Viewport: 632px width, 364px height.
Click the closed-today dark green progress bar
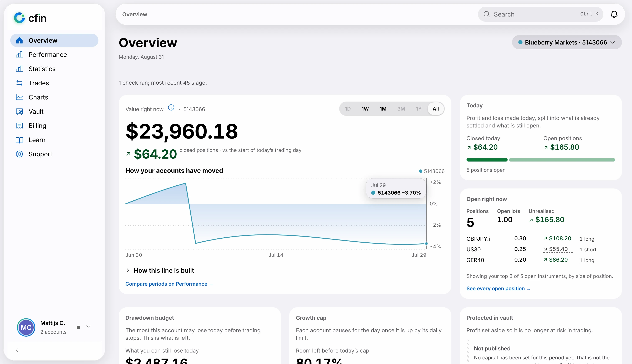point(487,160)
